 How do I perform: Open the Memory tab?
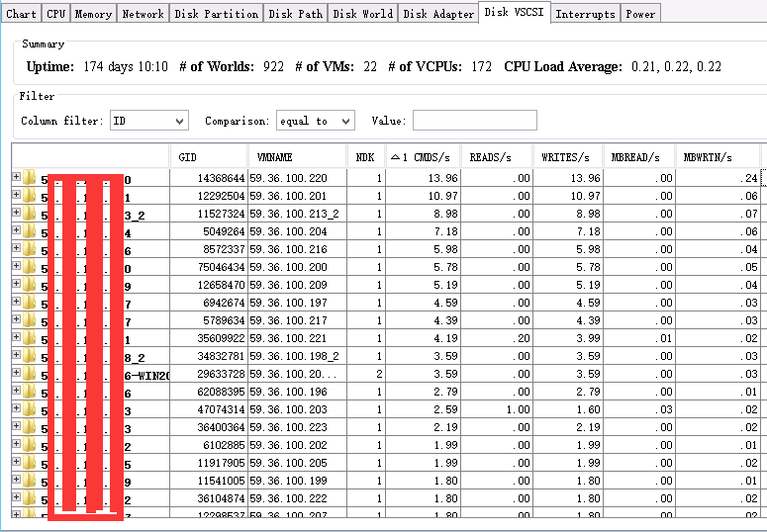[x=93, y=14]
